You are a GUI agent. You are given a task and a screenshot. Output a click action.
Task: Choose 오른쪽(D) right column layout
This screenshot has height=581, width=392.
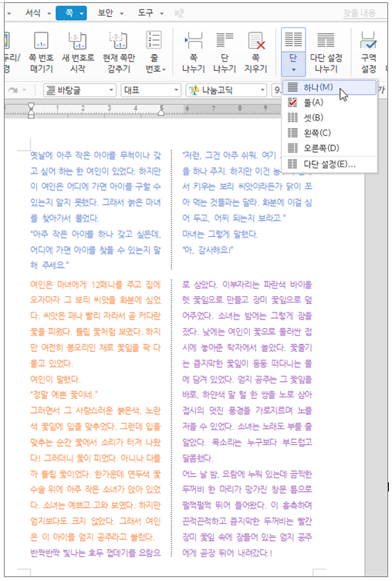pyautogui.click(x=329, y=148)
